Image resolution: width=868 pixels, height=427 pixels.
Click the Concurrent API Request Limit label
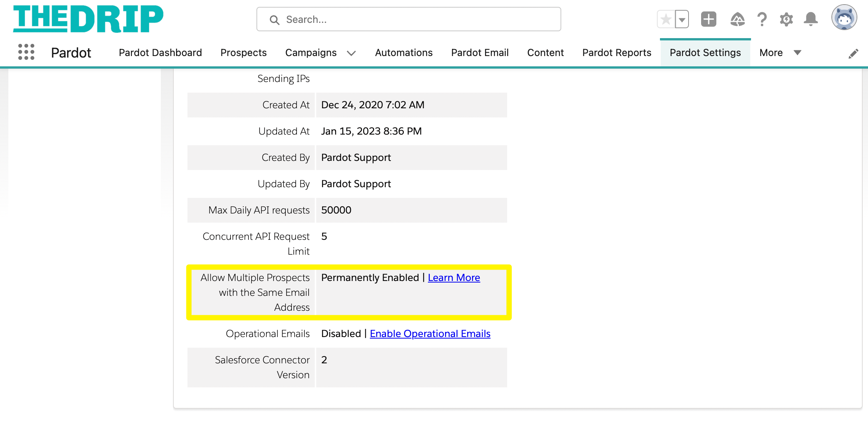click(256, 244)
